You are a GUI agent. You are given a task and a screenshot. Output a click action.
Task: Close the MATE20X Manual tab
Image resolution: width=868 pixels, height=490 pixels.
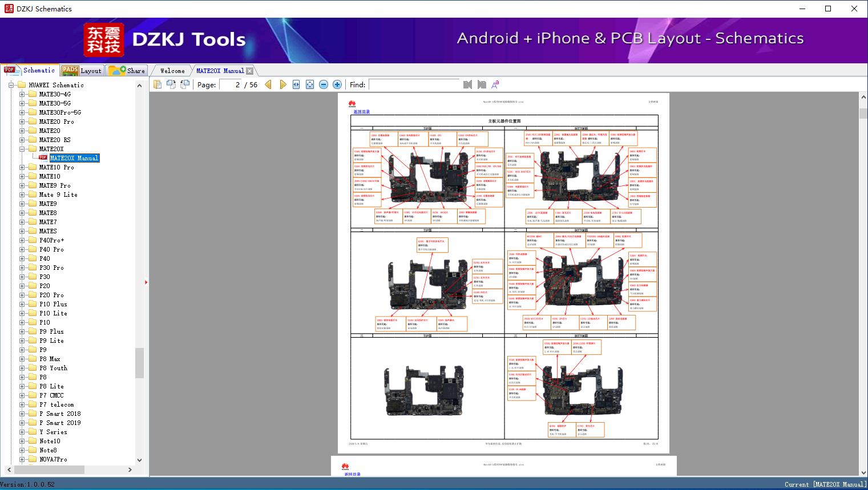[249, 71]
